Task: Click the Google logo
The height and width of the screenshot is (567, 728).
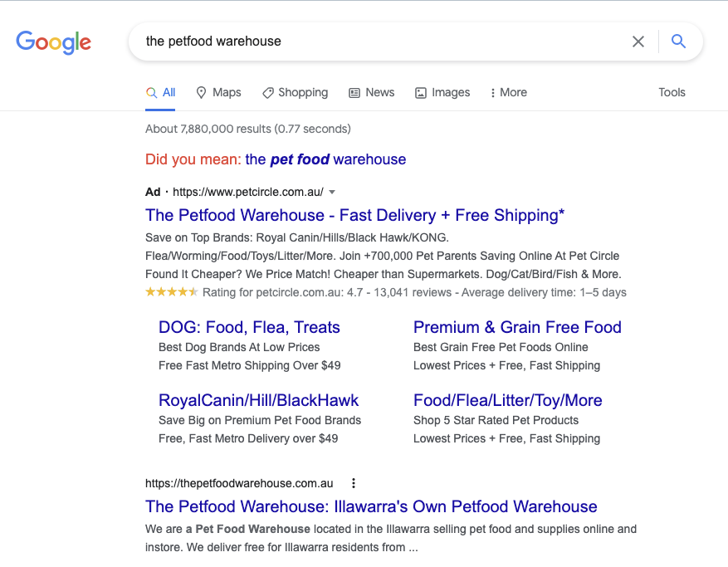Action: pos(53,42)
